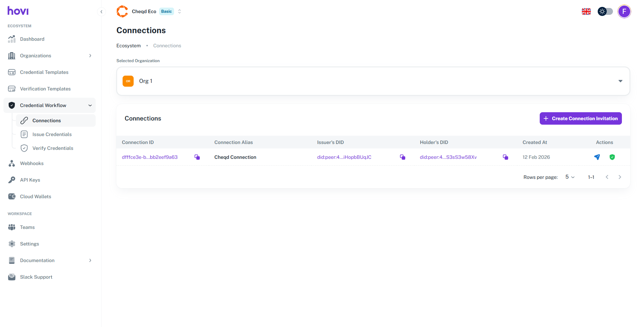Expand the Organizations submenu
Viewport: 644px width, 327px height.
click(x=90, y=56)
